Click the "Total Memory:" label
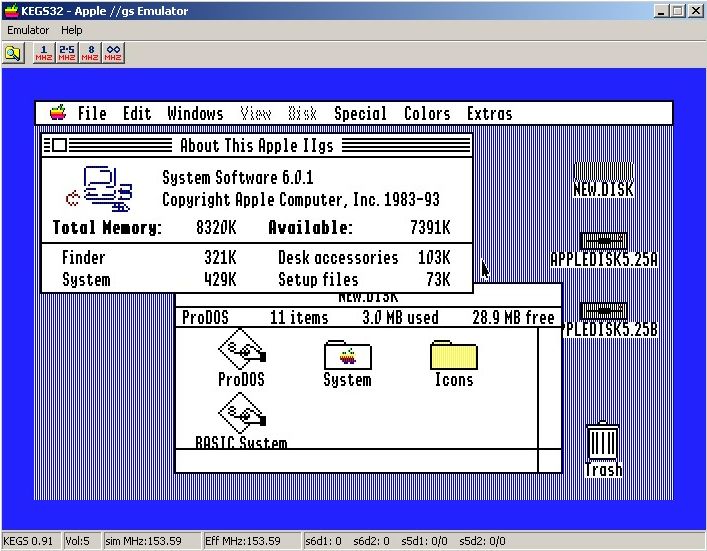707x551 pixels. [107, 228]
